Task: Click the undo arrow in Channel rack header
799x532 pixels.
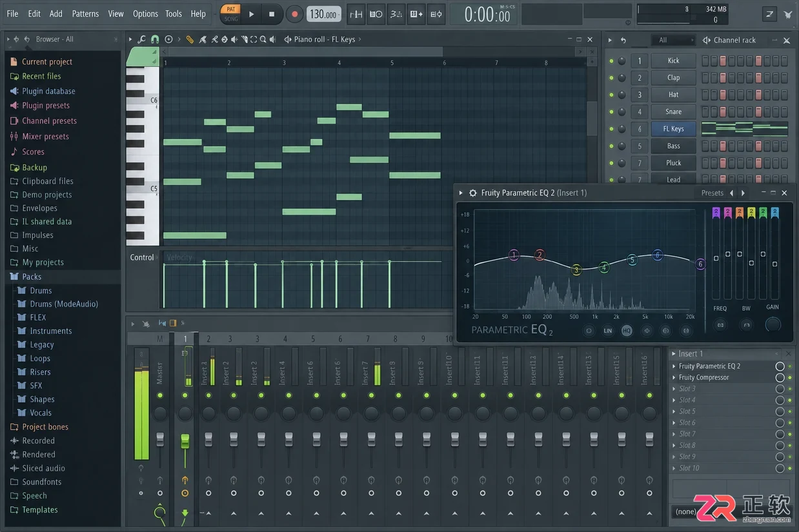Action: click(x=623, y=40)
